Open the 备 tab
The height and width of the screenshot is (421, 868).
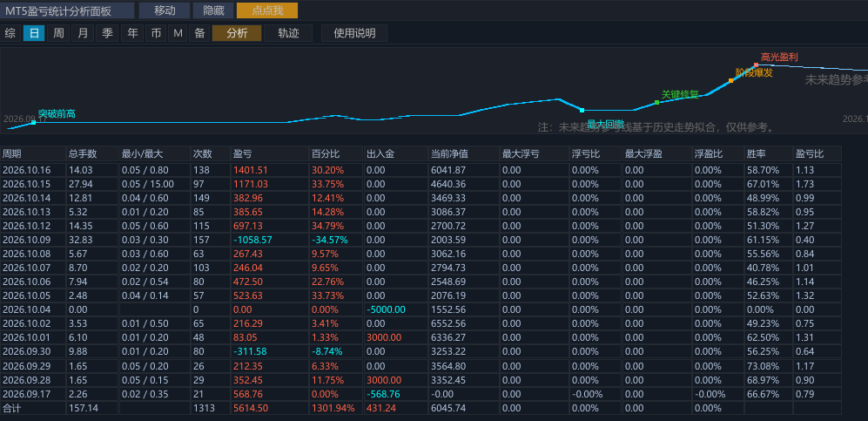point(199,33)
